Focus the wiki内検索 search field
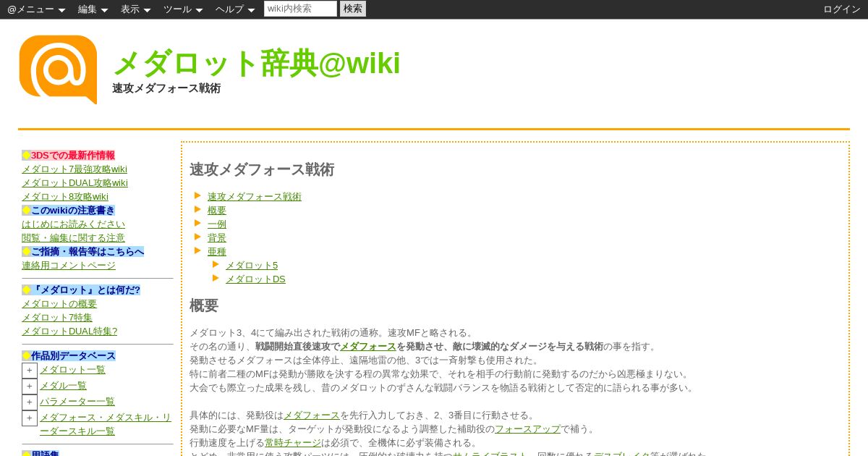Image resolution: width=868 pixels, height=456 pixels. pyautogui.click(x=300, y=9)
